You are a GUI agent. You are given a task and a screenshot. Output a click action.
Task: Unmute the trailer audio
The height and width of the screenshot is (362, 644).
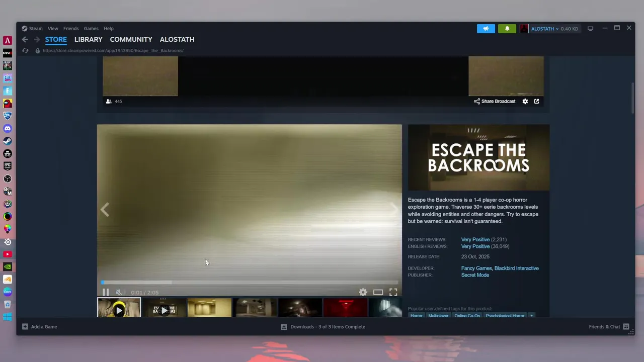point(119,292)
